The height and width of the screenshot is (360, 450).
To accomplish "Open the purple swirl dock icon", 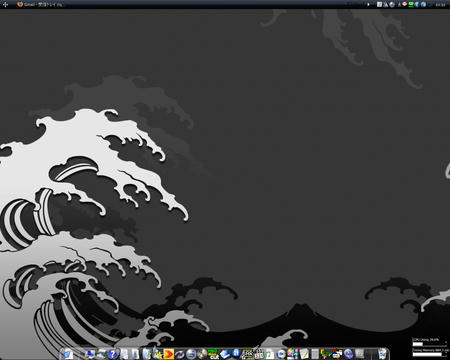I will [180, 354].
